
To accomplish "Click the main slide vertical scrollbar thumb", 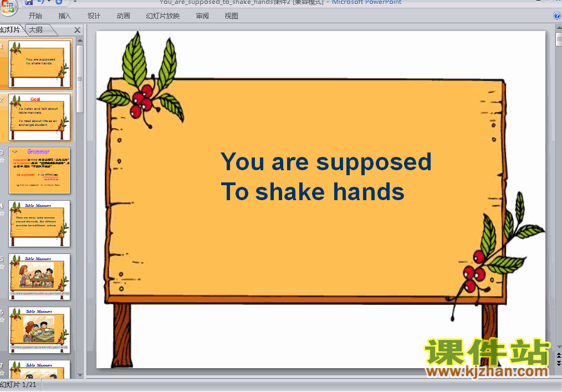I will coord(559,39).
